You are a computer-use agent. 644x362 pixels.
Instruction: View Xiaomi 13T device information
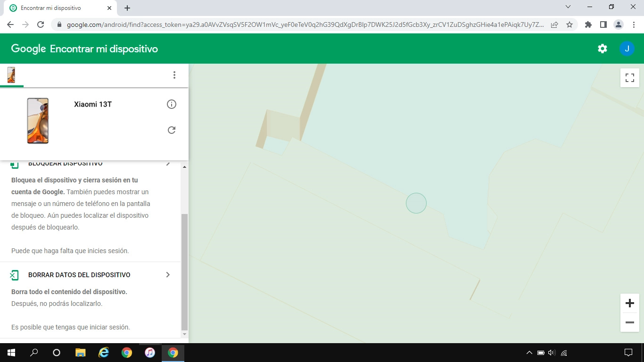pyautogui.click(x=172, y=104)
